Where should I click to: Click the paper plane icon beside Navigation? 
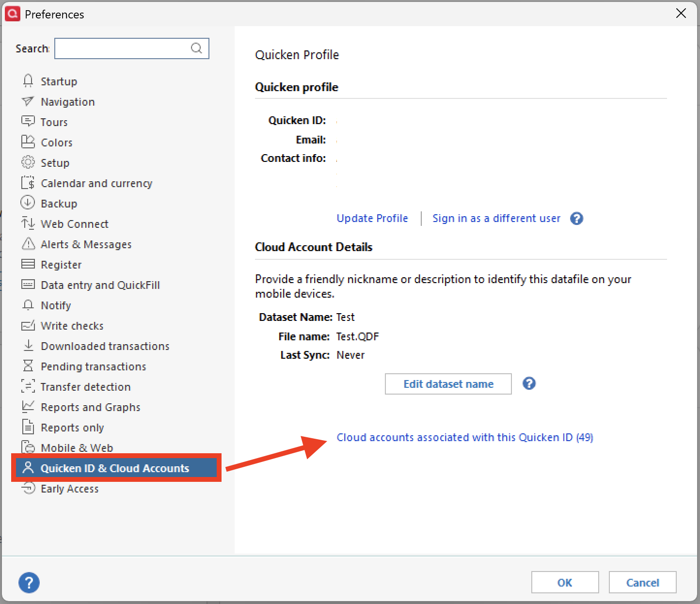28,101
